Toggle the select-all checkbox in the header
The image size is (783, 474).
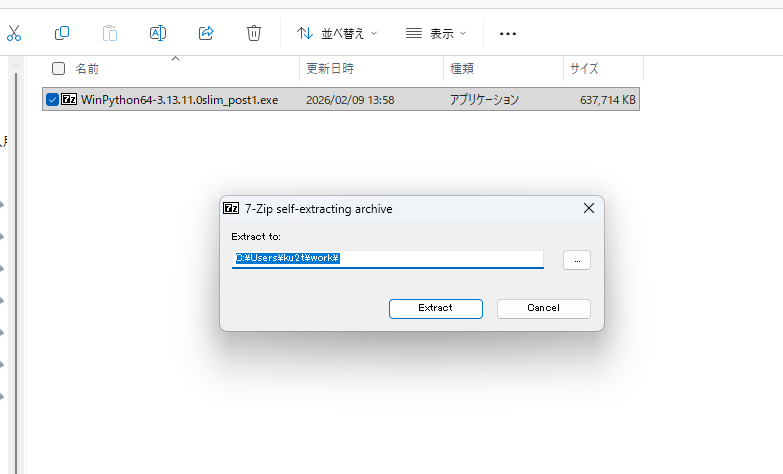coord(58,68)
